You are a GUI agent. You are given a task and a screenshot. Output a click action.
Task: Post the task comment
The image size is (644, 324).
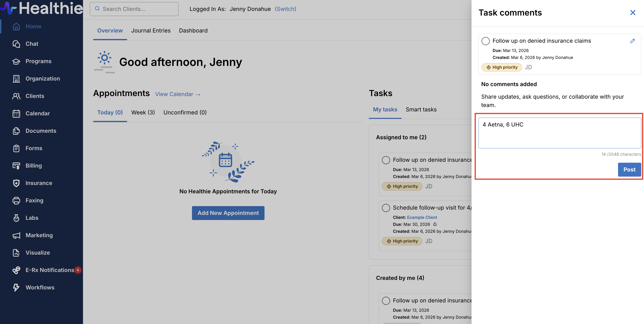pos(629,169)
